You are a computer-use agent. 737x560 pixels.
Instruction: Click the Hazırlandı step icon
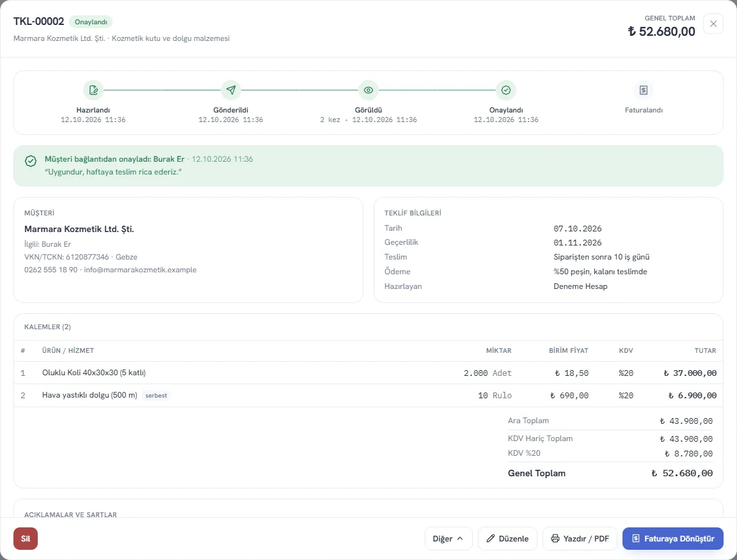93,89
